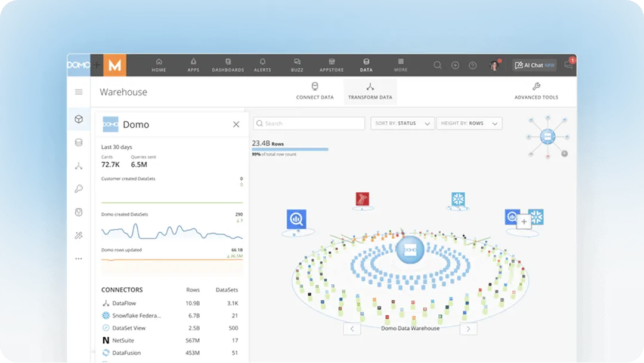Image resolution: width=644 pixels, height=363 pixels.
Task: Open the magic wand tools icon in sidebar
Action: point(79,235)
